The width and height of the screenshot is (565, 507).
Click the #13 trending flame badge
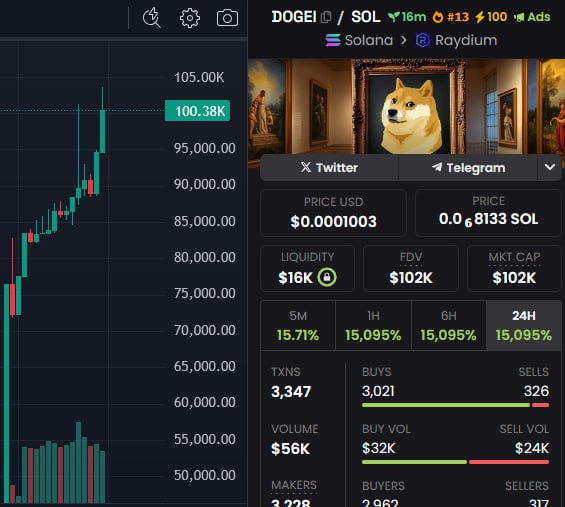click(x=451, y=17)
